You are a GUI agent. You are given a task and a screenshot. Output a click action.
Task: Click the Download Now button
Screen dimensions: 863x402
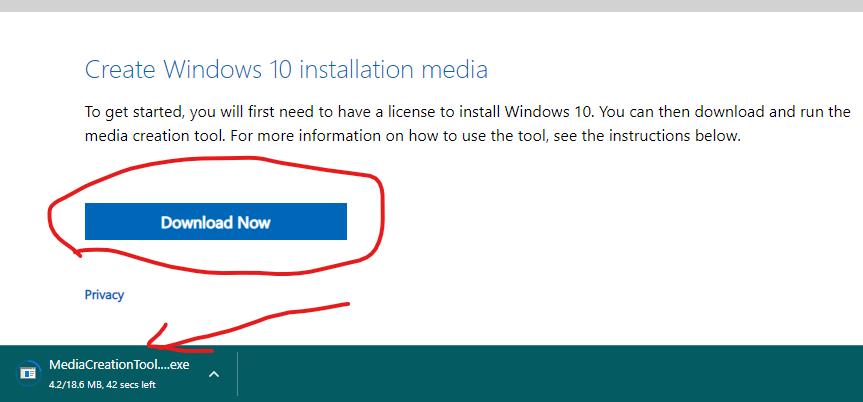[216, 221]
